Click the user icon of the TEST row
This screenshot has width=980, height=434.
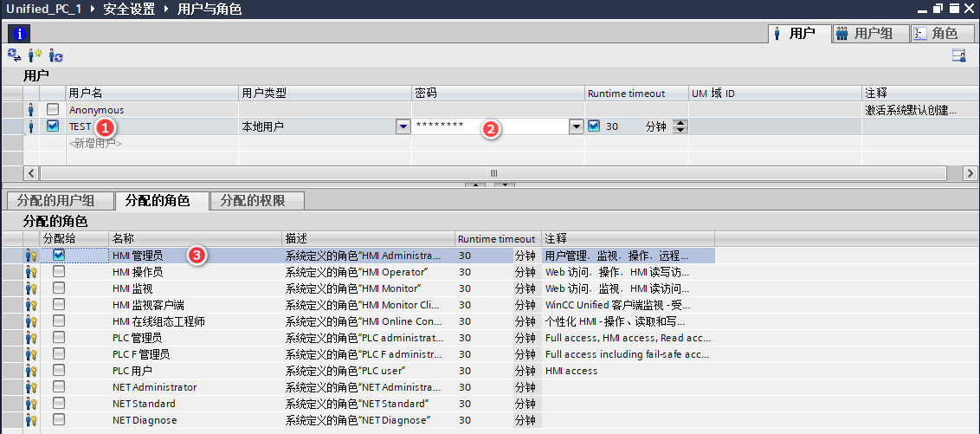[31, 126]
